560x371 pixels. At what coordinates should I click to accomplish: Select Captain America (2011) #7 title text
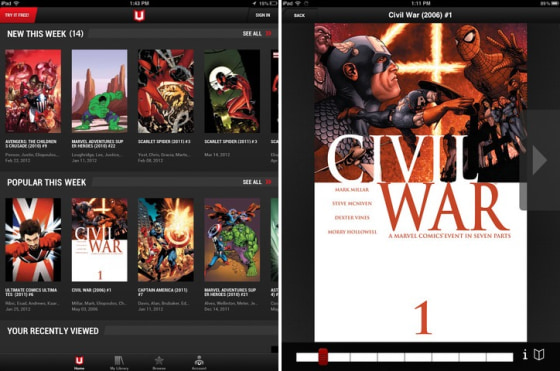pyautogui.click(x=162, y=292)
